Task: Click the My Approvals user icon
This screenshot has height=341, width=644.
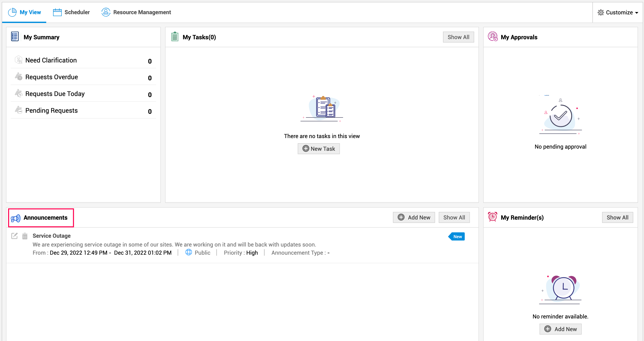Action: coord(492,37)
